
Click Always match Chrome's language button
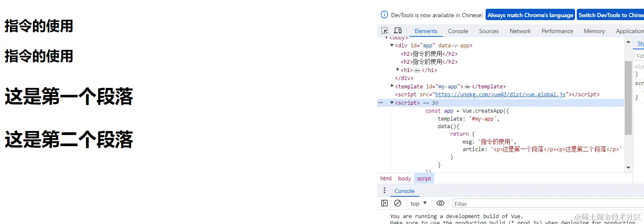pyautogui.click(x=530, y=15)
